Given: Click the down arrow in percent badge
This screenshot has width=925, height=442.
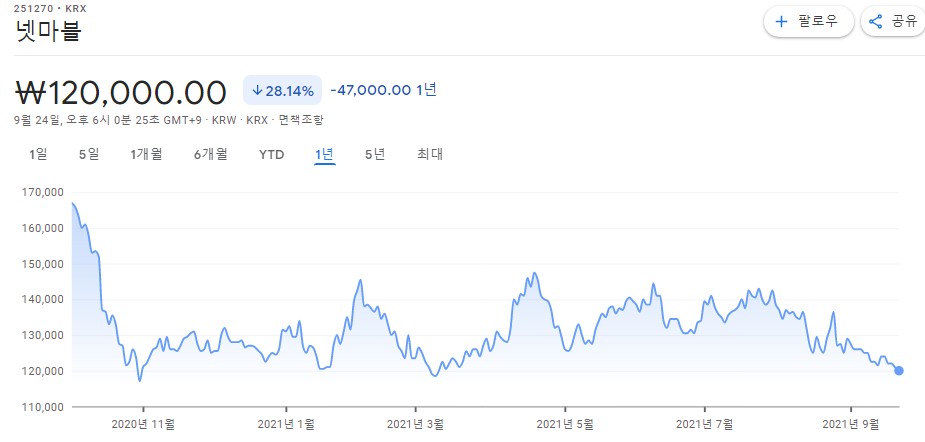Looking at the screenshot, I should point(257,90).
